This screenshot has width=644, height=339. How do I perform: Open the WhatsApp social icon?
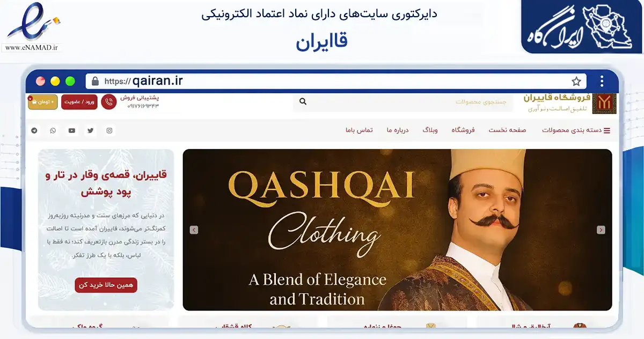(53, 130)
